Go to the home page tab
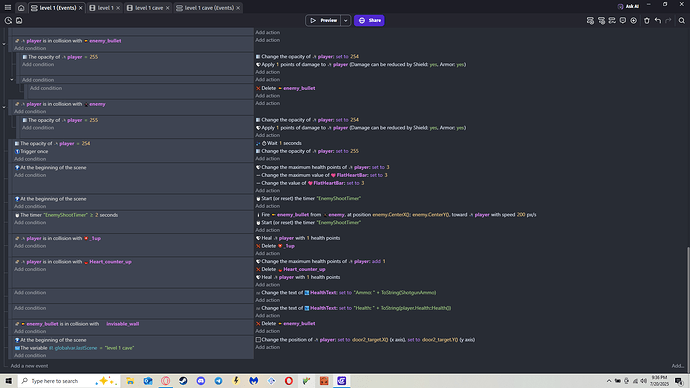 click(x=21, y=7)
